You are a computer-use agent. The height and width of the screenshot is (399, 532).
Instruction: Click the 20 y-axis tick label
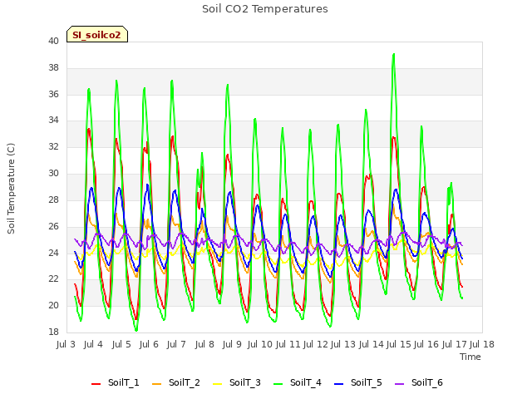53,305
